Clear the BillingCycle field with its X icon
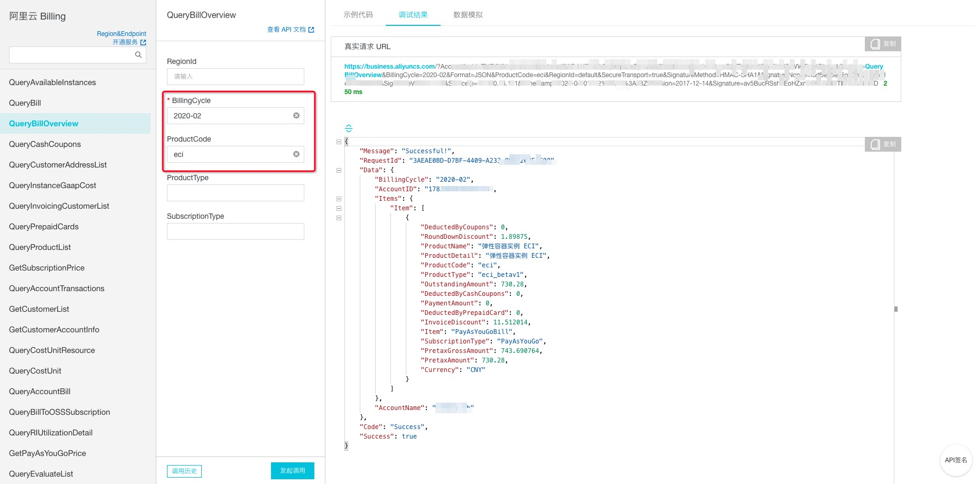 [x=296, y=116]
